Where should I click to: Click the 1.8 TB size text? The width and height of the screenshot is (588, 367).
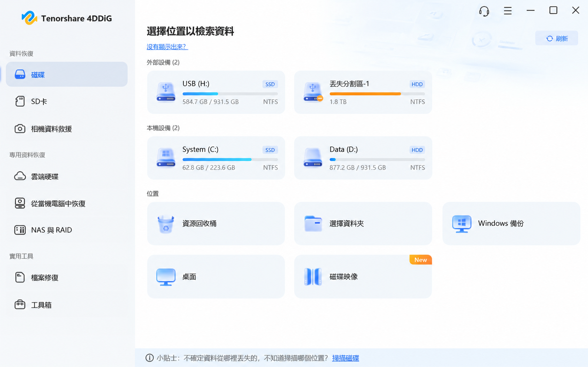coord(338,102)
